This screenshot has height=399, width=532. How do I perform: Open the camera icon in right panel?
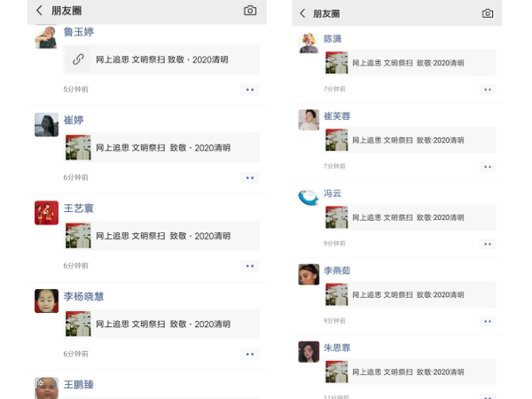488,13
